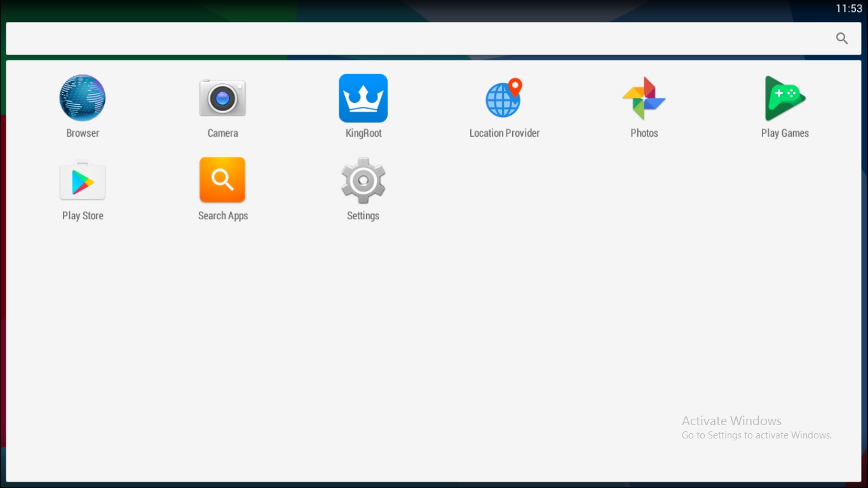Select the "Photos" text label
Viewport: 868px width, 488px height.
[644, 133]
